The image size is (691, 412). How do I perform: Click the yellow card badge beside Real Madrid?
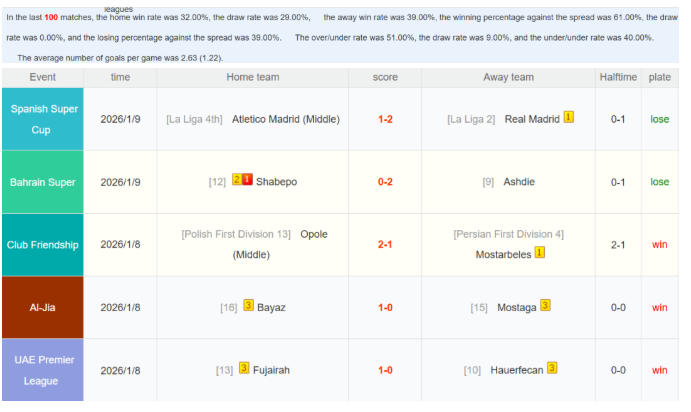(568, 118)
